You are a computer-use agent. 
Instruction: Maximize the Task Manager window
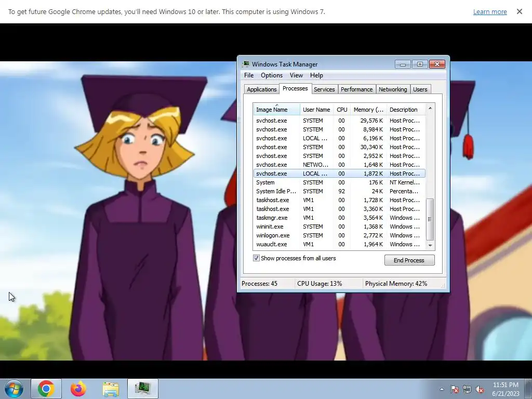pos(420,64)
